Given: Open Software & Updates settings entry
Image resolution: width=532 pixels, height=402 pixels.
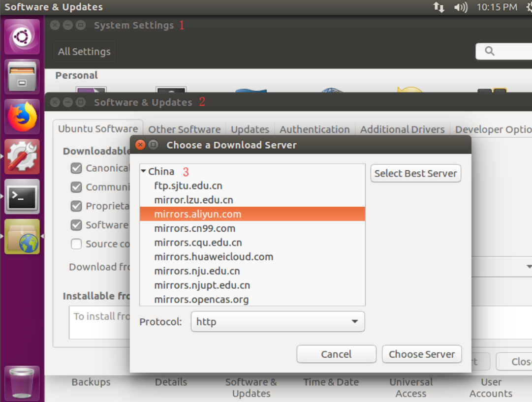Looking at the screenshot, I should click(251, 388).
